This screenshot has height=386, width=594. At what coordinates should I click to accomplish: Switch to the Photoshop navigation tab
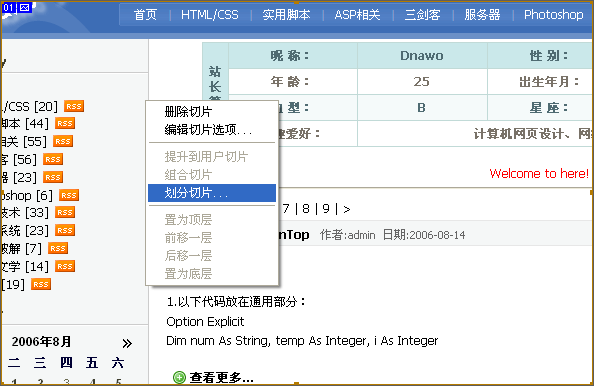click(x=553, y=15)
